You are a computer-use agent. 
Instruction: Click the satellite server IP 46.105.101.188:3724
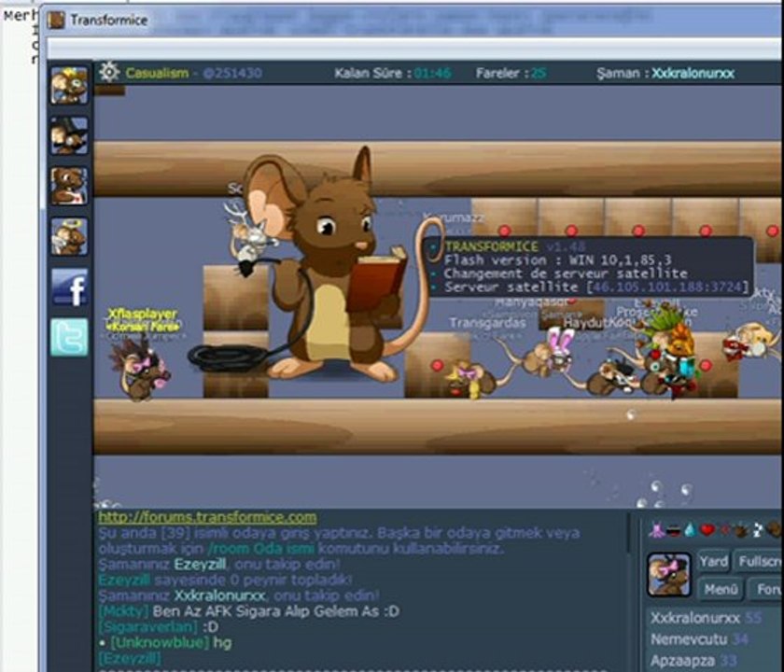(x=667, y=287)
